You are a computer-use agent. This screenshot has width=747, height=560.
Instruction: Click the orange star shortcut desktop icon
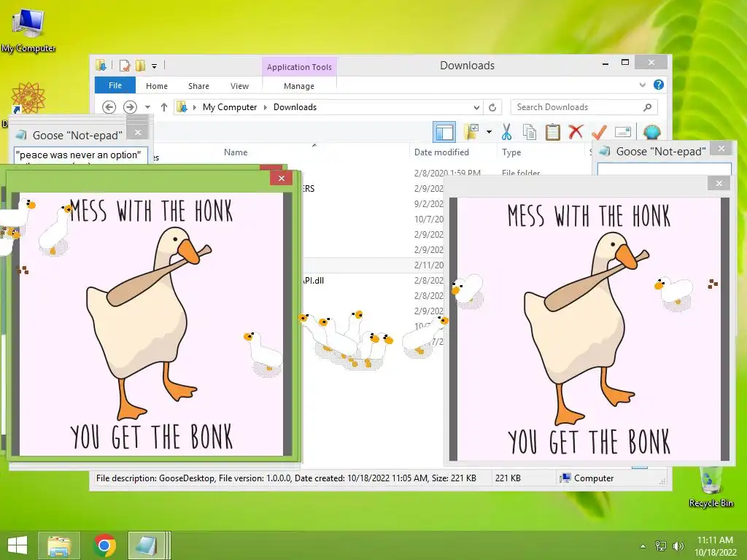pyautogui.click(x=28, y=98)
